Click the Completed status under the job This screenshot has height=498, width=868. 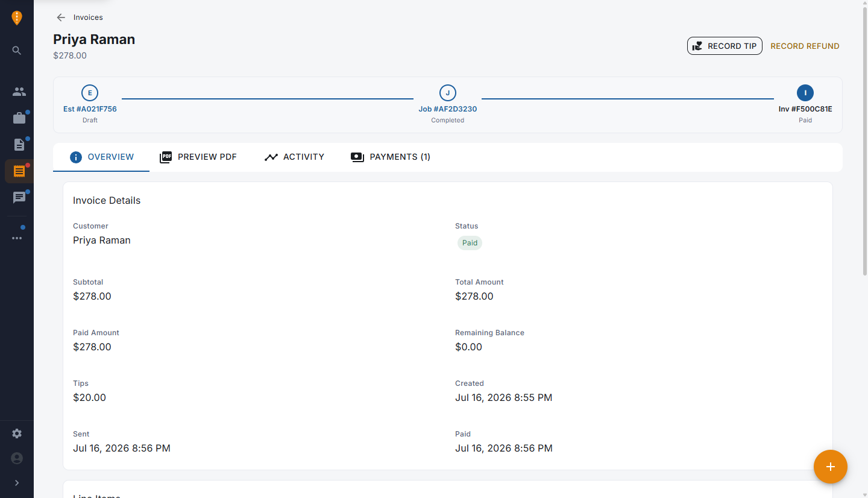448,120
